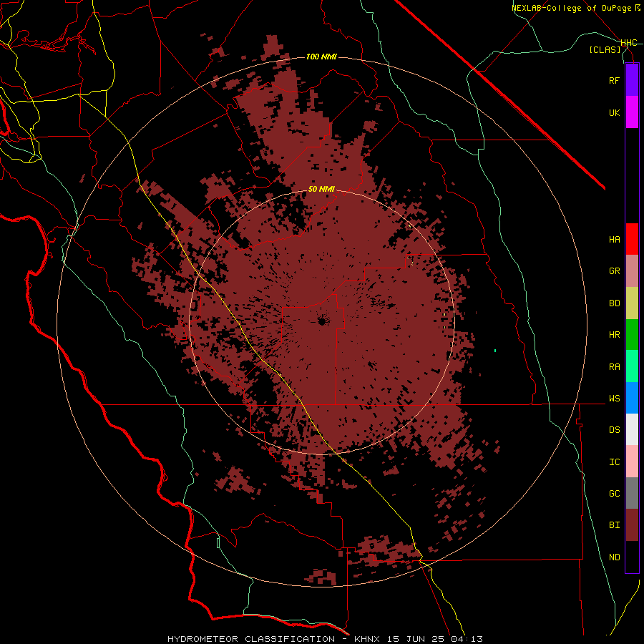Click the radar site center point
Image resolution: width=644 pixels, height=644 pixels.
tap(322, 321)
